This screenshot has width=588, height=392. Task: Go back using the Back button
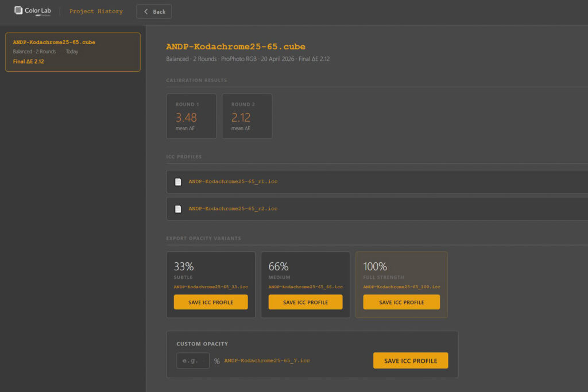pyautogui.click(x=154, y=11)
